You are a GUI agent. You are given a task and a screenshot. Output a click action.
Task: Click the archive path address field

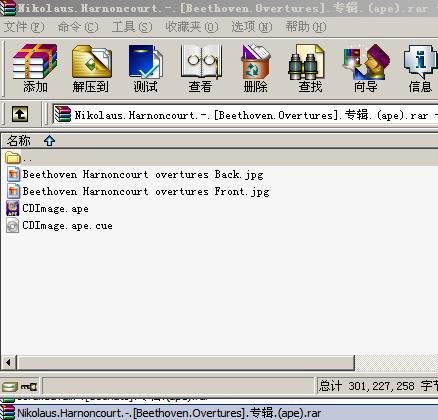[x=245, y=115]
